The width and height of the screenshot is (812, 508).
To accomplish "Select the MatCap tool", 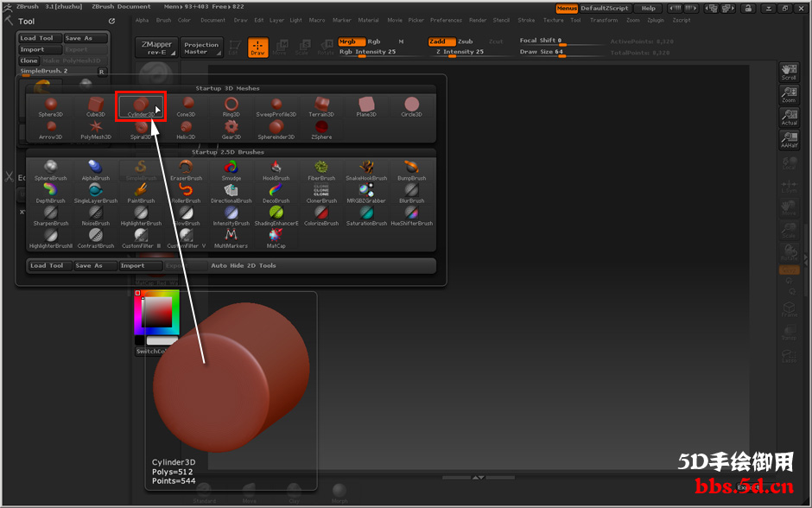I will 276,238.
